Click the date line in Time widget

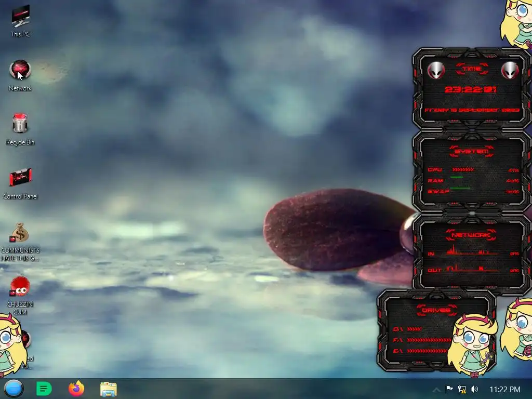click(472, 110)
